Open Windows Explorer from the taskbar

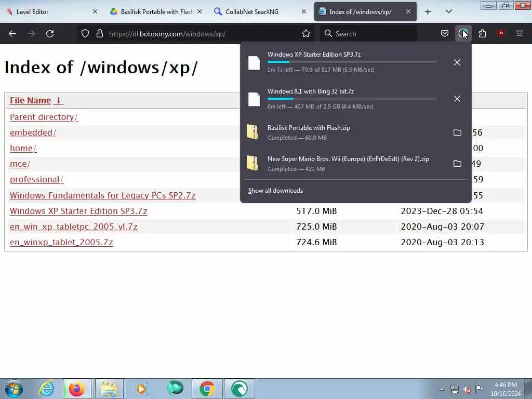[x=109, y=389]
